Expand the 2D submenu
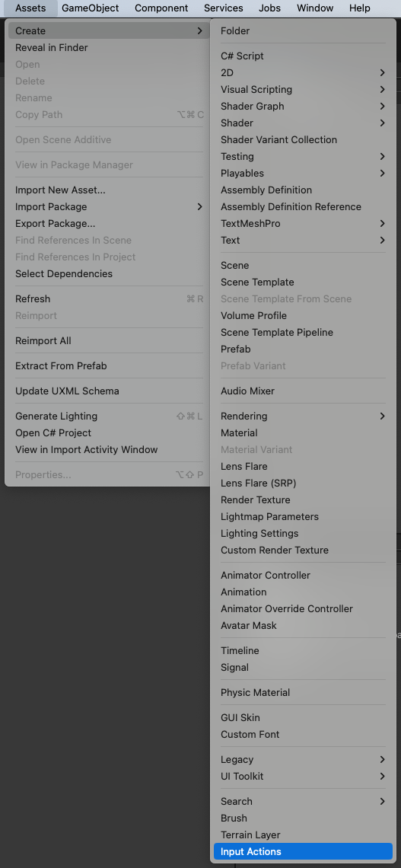The width and height of the screenshot is (401, 868). tap(303, 72)
